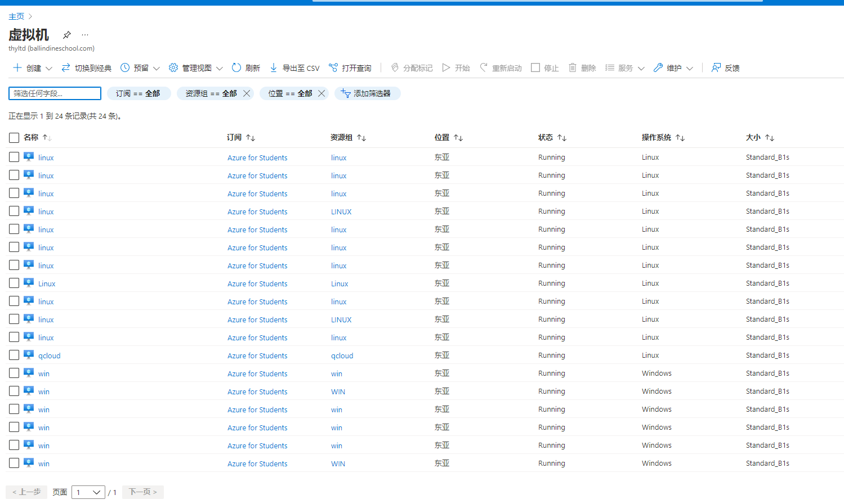
Task: Click the 正在显示 1 到 24 条记录 text
Action: 65,116
